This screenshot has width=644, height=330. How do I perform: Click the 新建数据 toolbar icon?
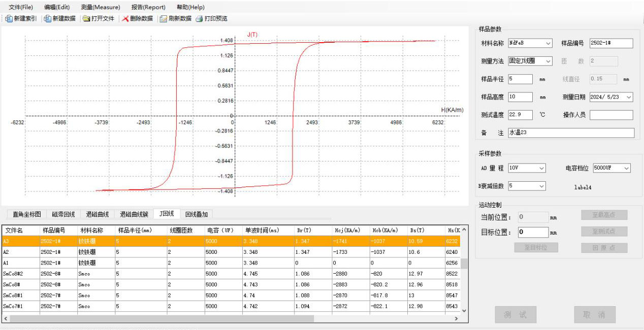[x=47, y=19]
